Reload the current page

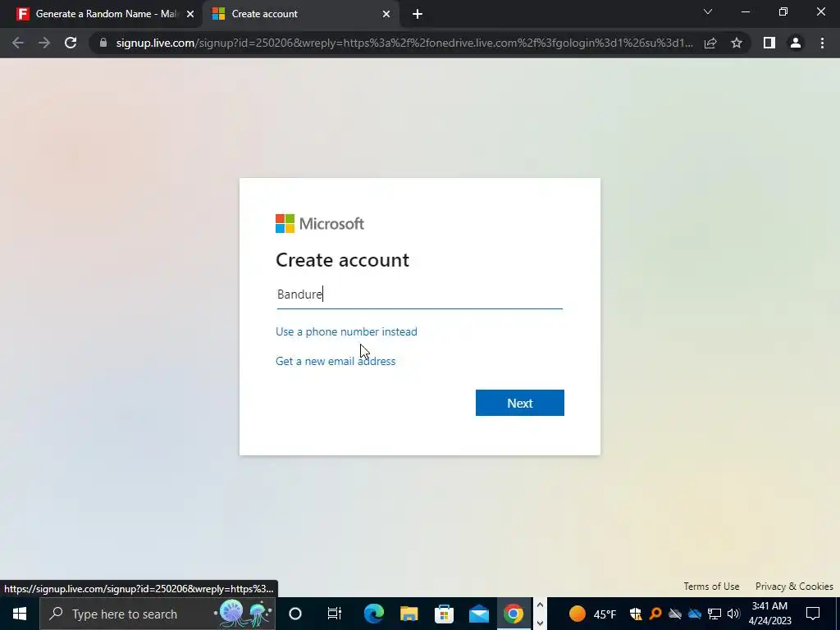coord(71,43)
